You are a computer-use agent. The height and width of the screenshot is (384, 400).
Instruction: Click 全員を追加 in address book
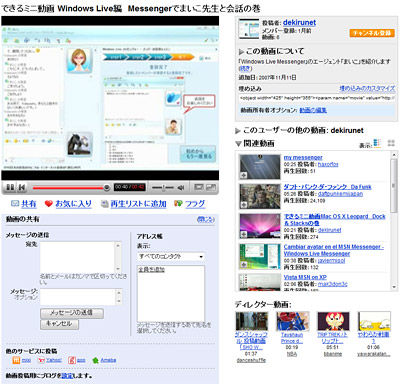pos(152,269)
